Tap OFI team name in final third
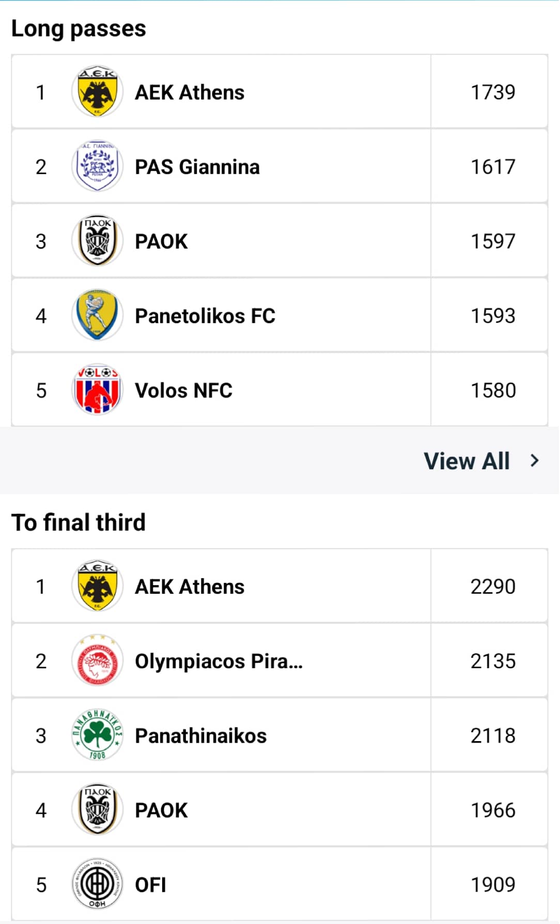560x924 pixels. click(x=150, y=885)
